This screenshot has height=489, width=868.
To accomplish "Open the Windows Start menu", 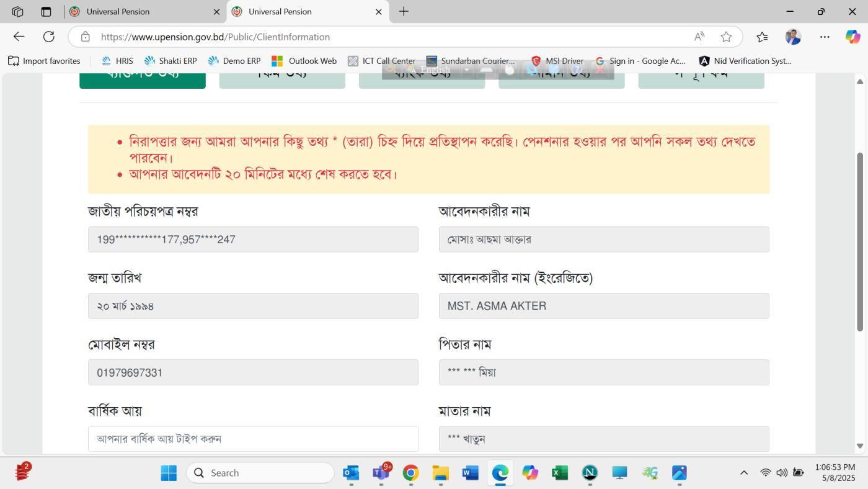I will pyautogui.click(x=169, y=473).
